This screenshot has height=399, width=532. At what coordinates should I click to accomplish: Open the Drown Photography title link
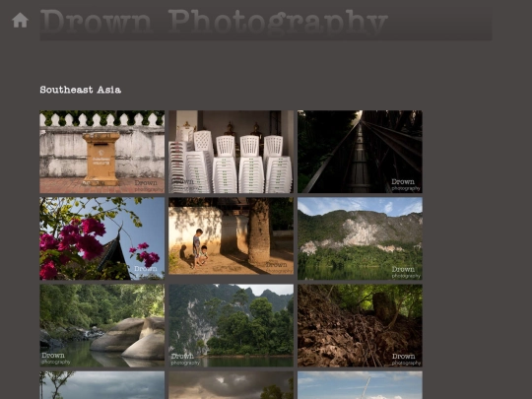pos(214,22)
